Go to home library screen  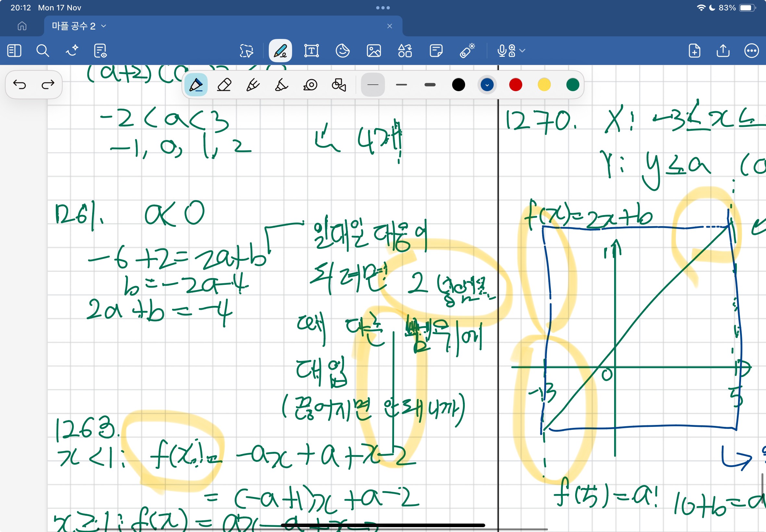point(22,26)
